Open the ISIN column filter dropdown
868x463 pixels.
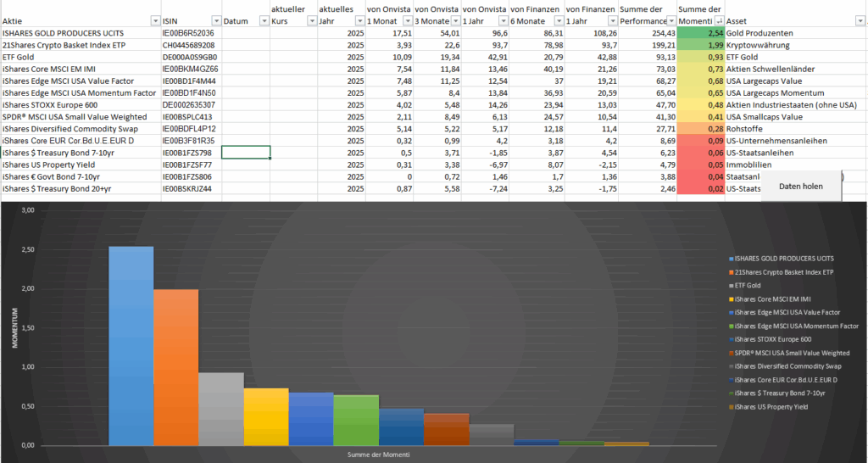click(x=214, y=20)
